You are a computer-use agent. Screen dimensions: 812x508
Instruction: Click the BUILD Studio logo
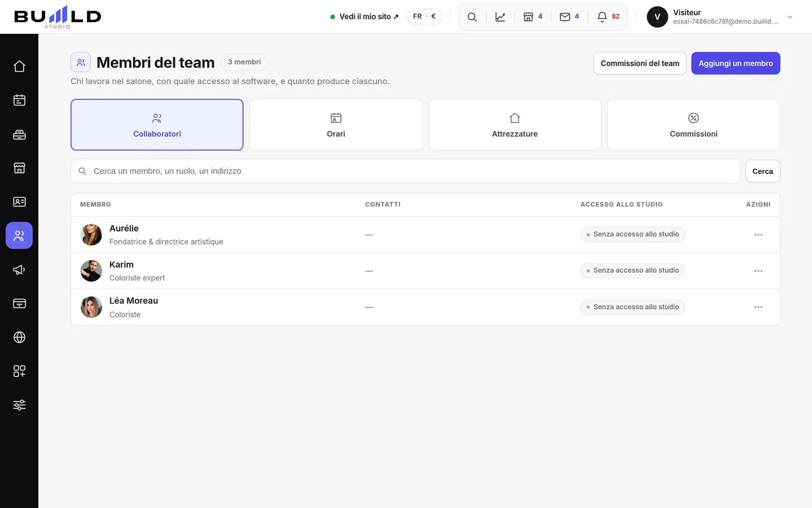[x=58, y=17]
